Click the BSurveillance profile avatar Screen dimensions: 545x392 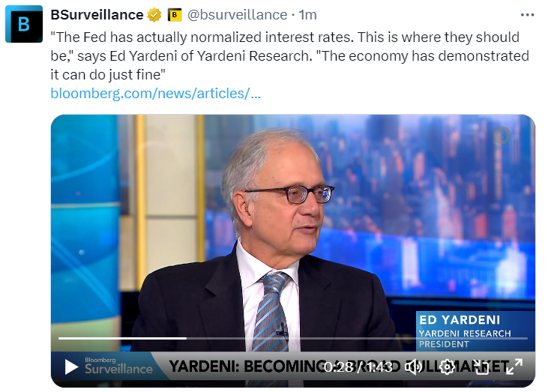(x=24, y=24)
